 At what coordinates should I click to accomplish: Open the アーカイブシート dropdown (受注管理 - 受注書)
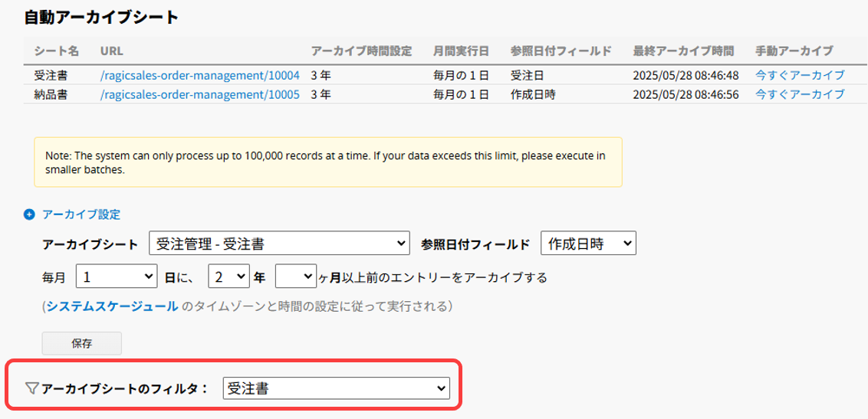(x=280, y=244)
